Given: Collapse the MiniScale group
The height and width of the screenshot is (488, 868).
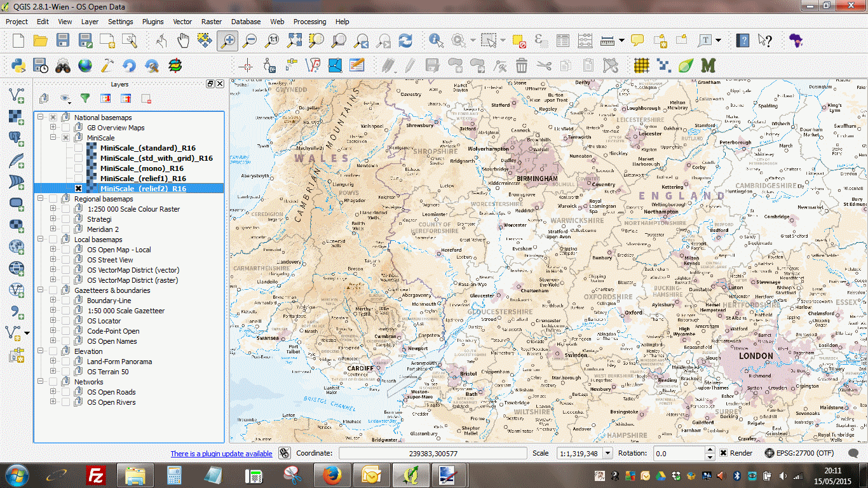Looking at the screenshot, I should pyautogui.click(x=53, y=138).
